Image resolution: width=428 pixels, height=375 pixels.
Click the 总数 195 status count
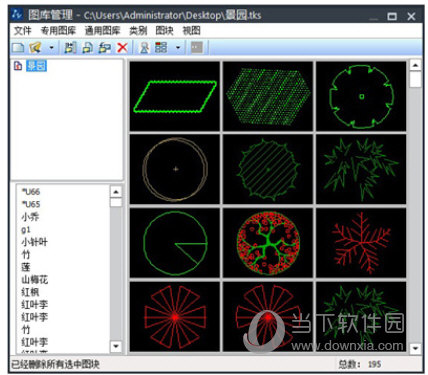360,364
